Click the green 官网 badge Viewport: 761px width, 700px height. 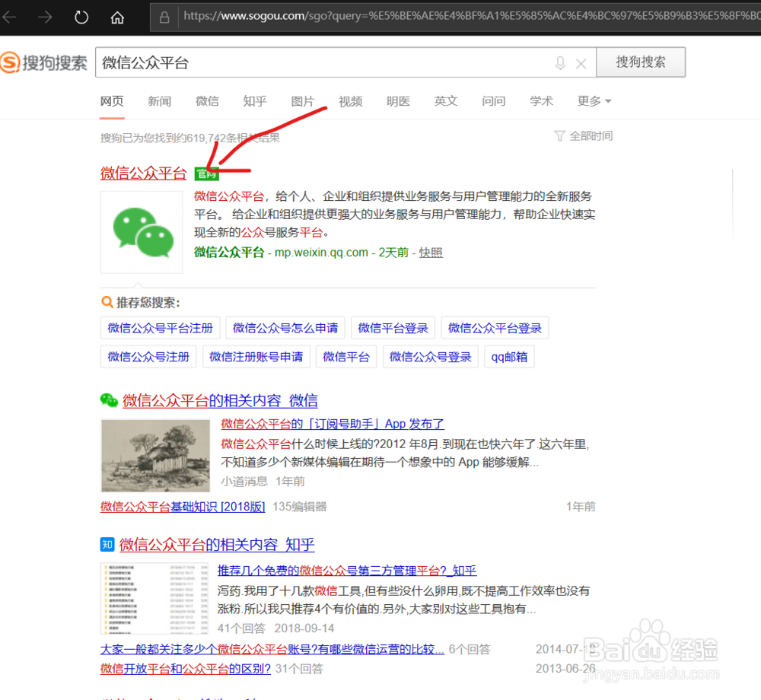click(x=207, y=173)
